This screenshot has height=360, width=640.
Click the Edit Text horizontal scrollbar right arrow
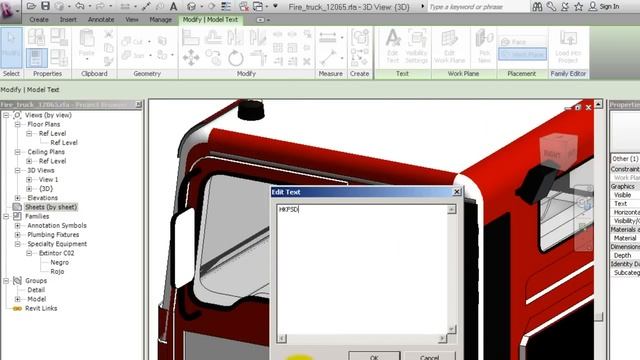point(442,338)
